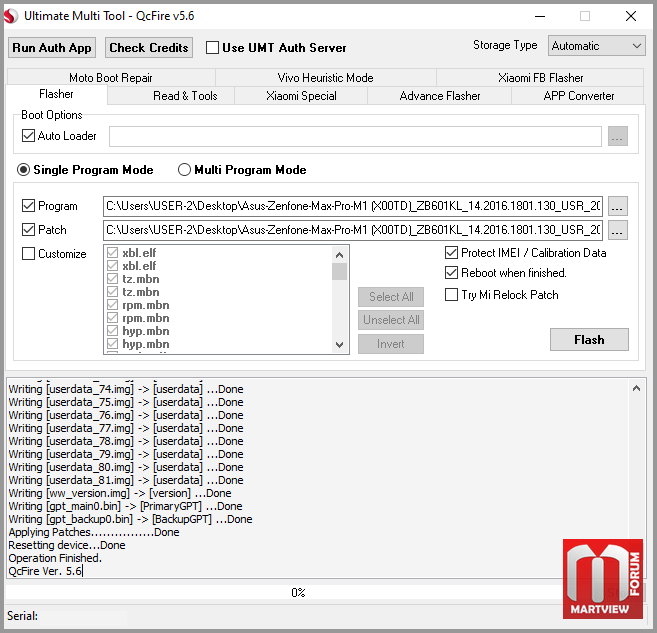Disable Protect IMEI / Calibration Data

(x=452, y=253)
